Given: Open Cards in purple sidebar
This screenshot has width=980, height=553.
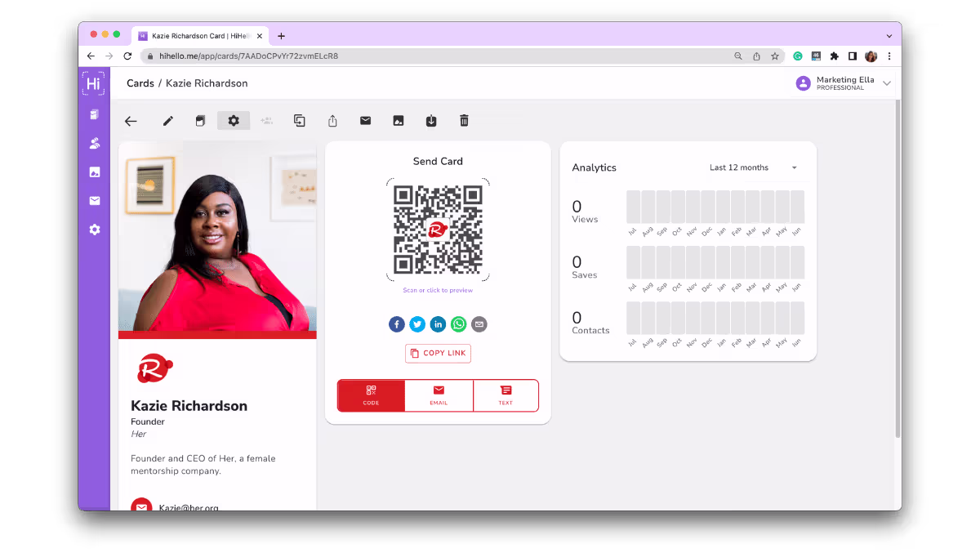Looking at the screenshot, I should (x=95, y=115).
